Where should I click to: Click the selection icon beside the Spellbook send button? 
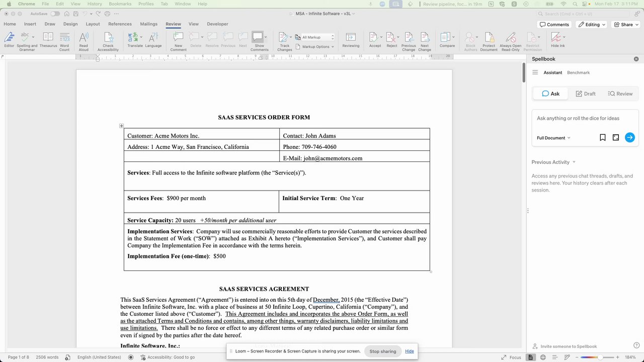click(616, 137)
